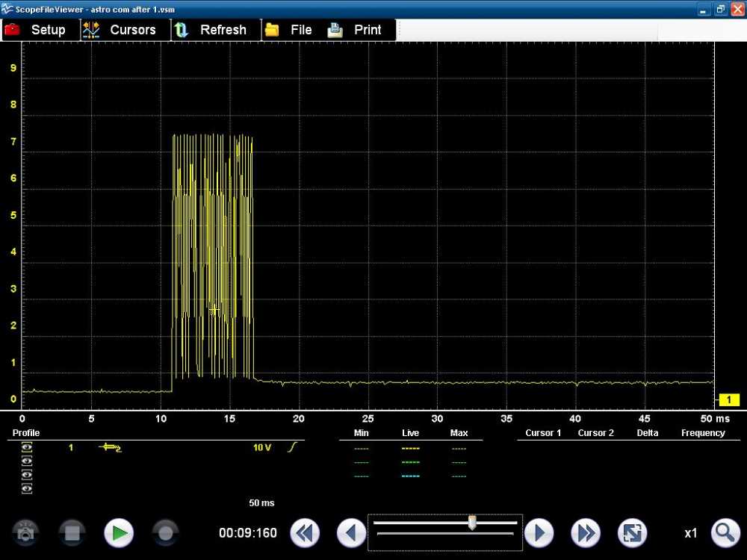
Task: Click the Print printer icon
Action: (335, 30)
